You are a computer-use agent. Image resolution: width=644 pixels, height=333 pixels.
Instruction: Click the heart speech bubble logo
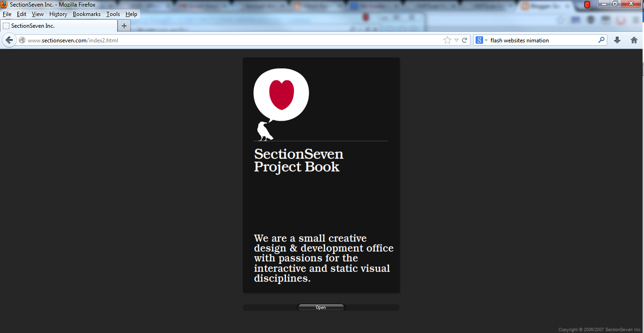pos(281,94)
